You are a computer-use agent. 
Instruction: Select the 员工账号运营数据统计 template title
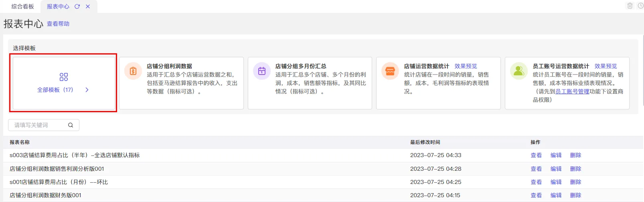click(x=561, y=66)
